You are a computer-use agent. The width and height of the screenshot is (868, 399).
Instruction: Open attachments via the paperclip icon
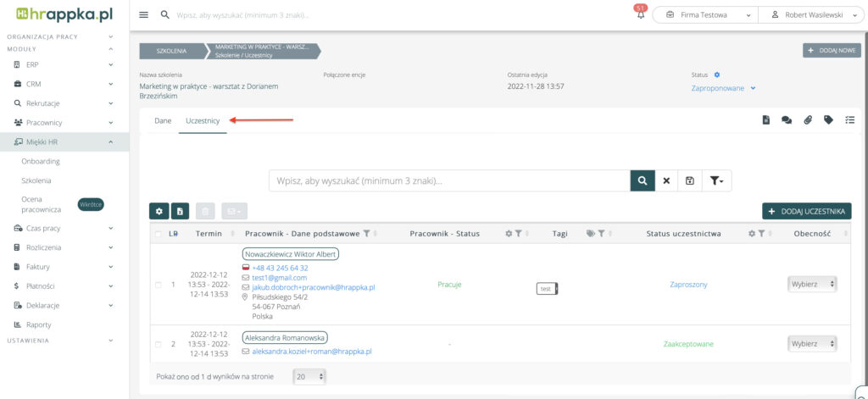[808, 120]
